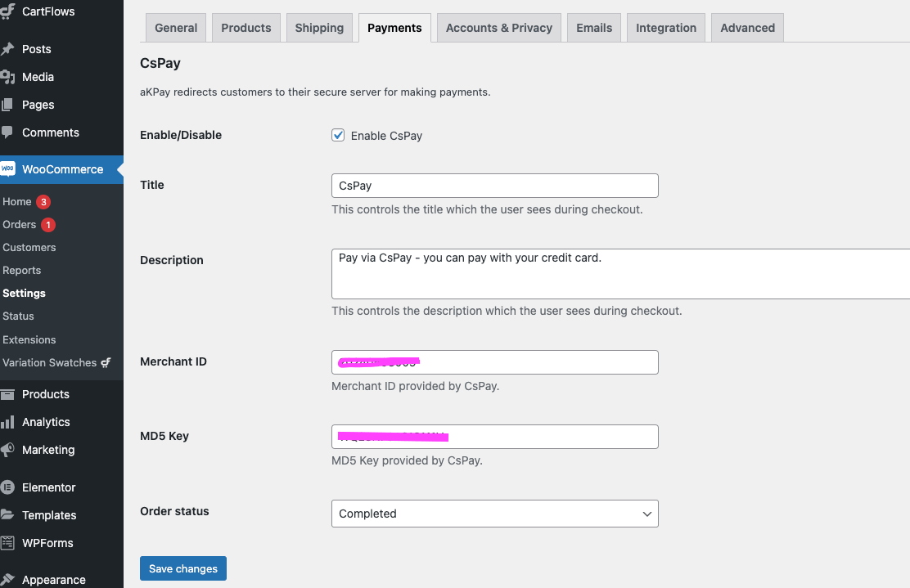Click the Elementor logo icon
Screen dimensions: 910x588
click(x=7, y=487)
